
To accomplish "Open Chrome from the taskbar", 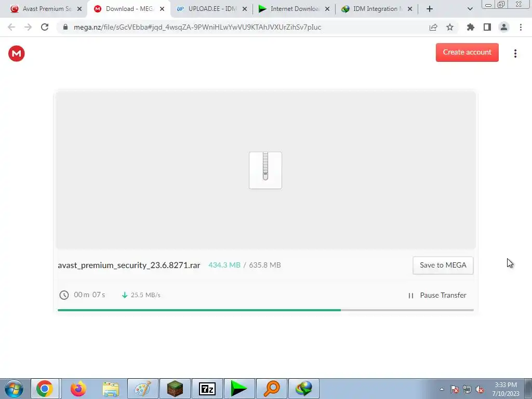I will click(x=45, y=389).
